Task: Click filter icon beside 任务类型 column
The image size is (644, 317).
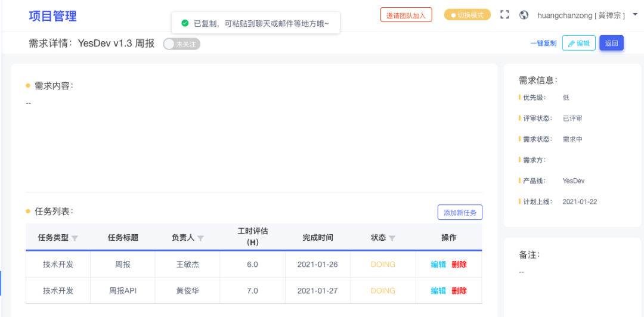Action: pyautogui.click(x=75, y=238)
